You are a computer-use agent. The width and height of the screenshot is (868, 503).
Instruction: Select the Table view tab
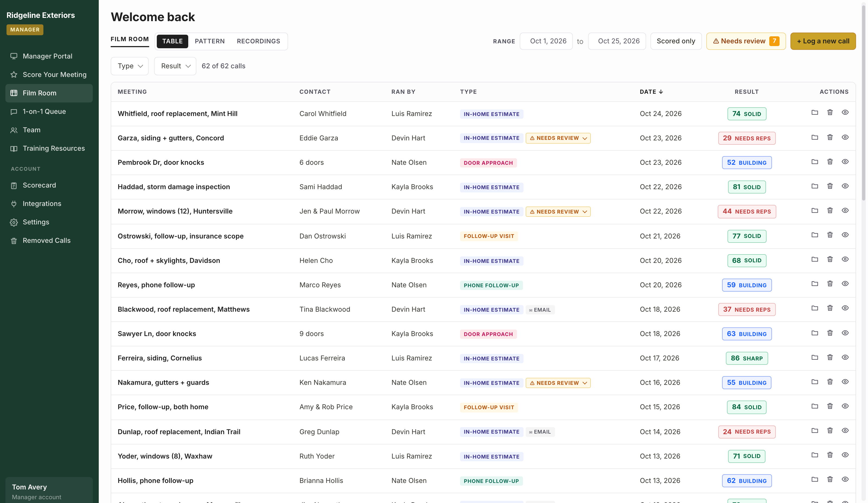[173, 41]
